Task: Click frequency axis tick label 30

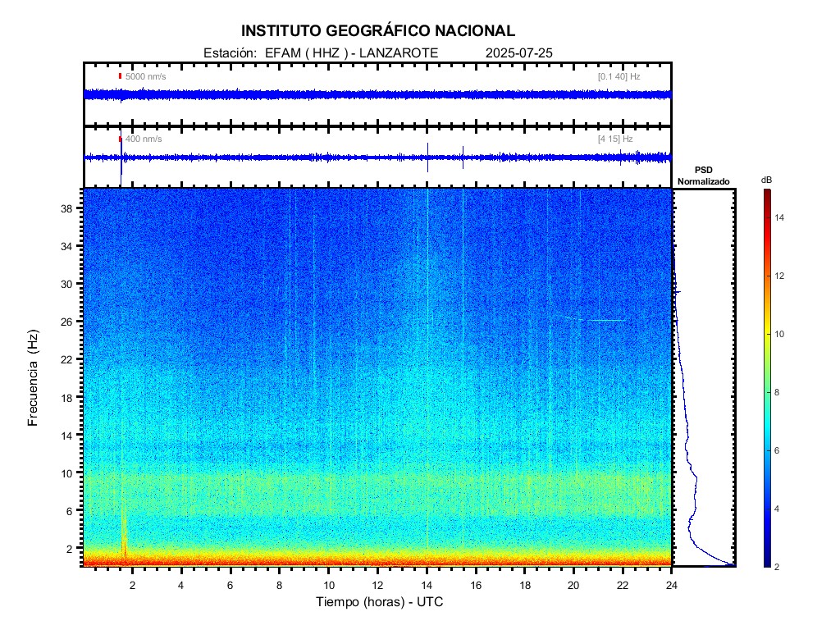Action: click(x=66, y=284)
